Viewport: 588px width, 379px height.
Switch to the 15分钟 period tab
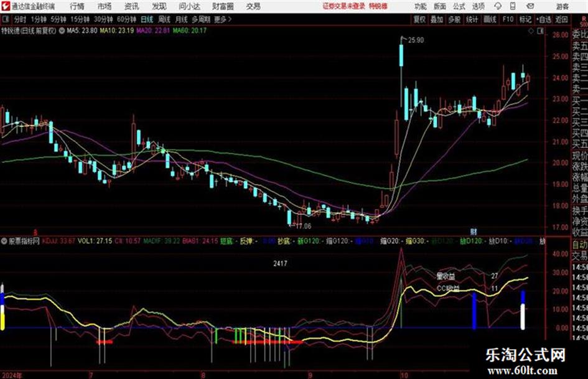click(x=80, y=19)
